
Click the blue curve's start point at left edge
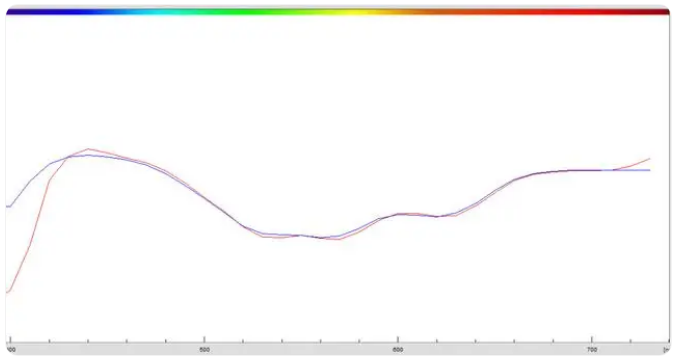[8, 207]
